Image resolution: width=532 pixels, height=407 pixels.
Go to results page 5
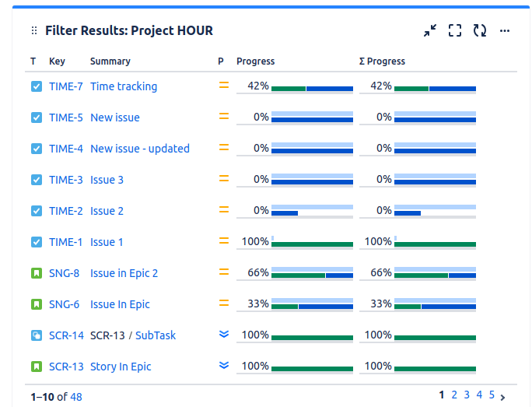point(492,395)
